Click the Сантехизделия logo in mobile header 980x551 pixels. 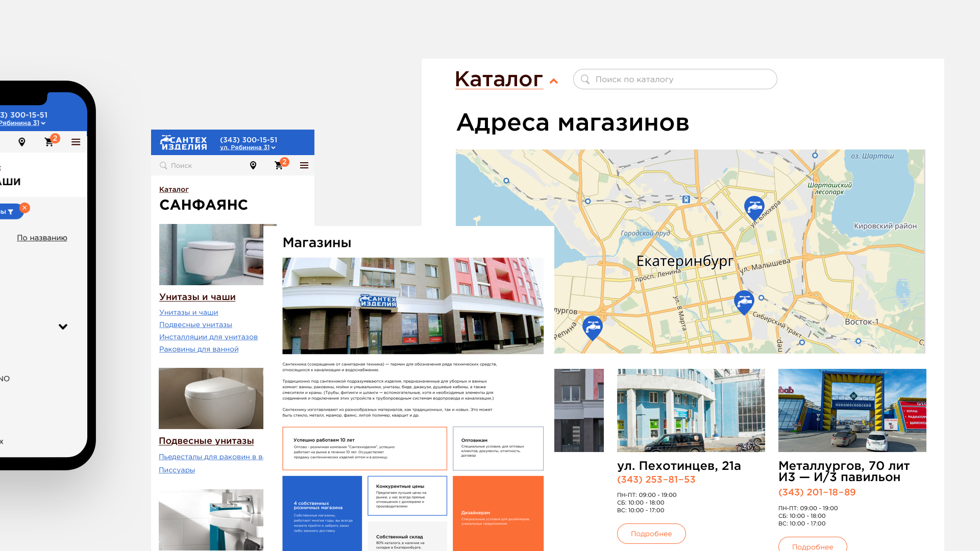183,143
